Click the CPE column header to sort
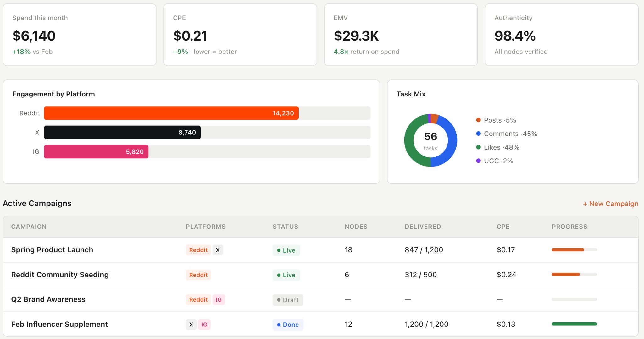Screen dimensions: 644x339 (x=503, y=226)
